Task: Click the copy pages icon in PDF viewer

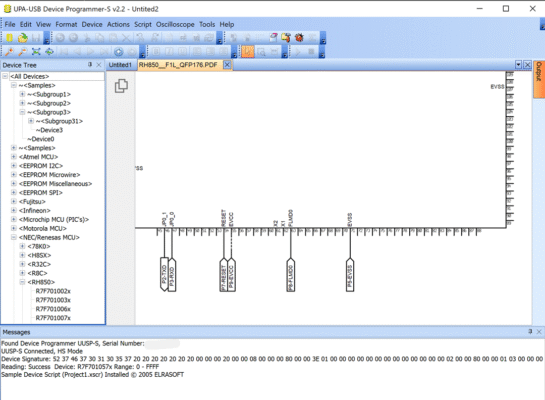Action: 121,86
